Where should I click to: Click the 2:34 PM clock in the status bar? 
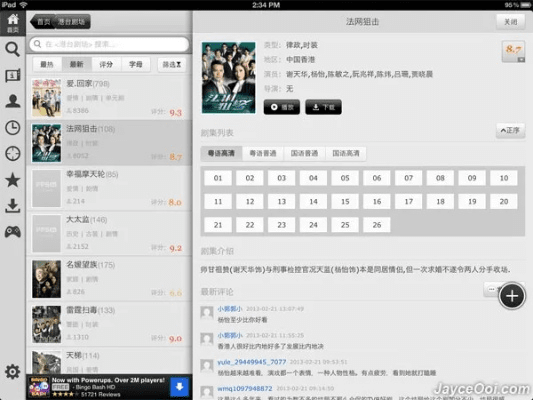(x=266, y=5)
